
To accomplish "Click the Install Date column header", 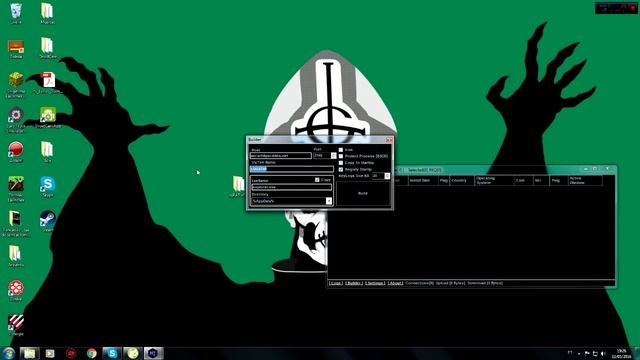I will coord(423,180).
